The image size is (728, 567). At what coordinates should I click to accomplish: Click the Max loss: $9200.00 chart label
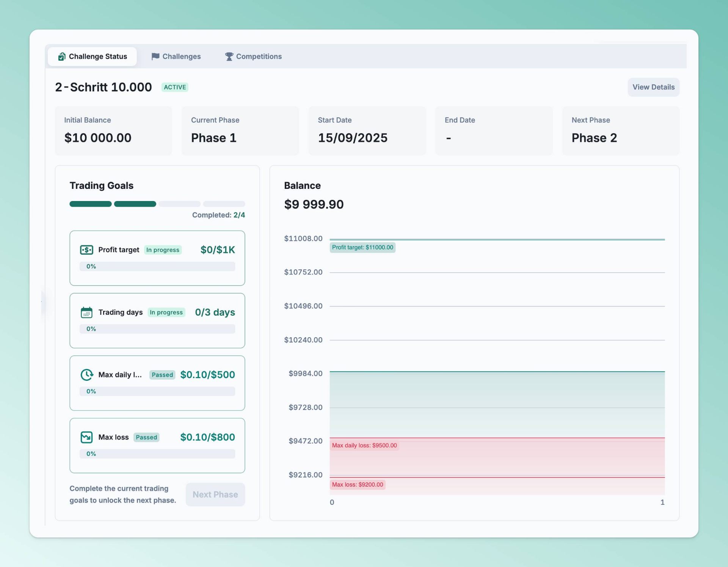click(358, 485)
